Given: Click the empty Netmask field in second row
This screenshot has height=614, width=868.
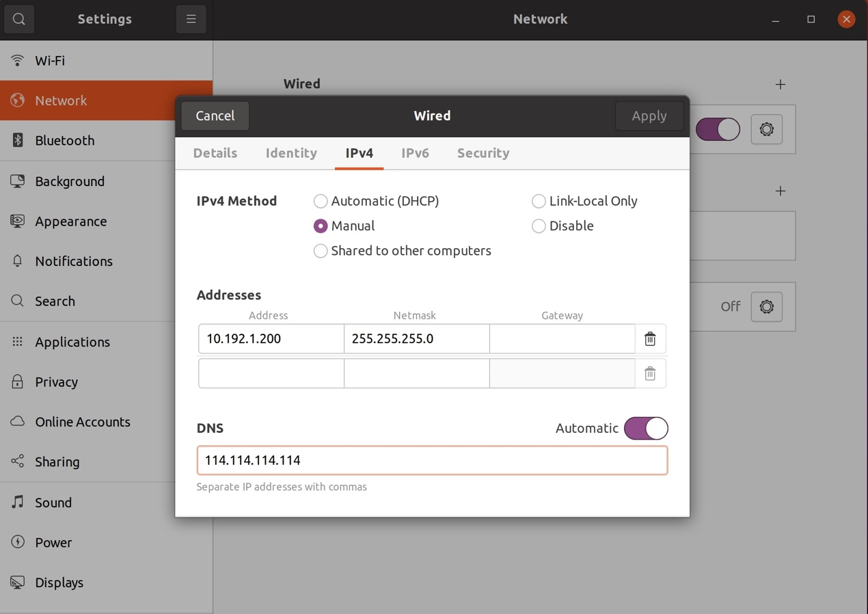Looking at the screenshot, I should pyautogui.click(x=417, y=373).
